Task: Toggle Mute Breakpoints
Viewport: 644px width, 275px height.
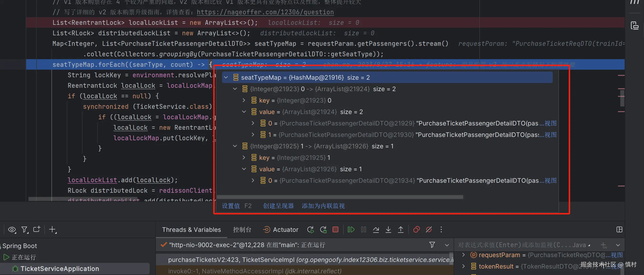Action: tap(429, 229)
